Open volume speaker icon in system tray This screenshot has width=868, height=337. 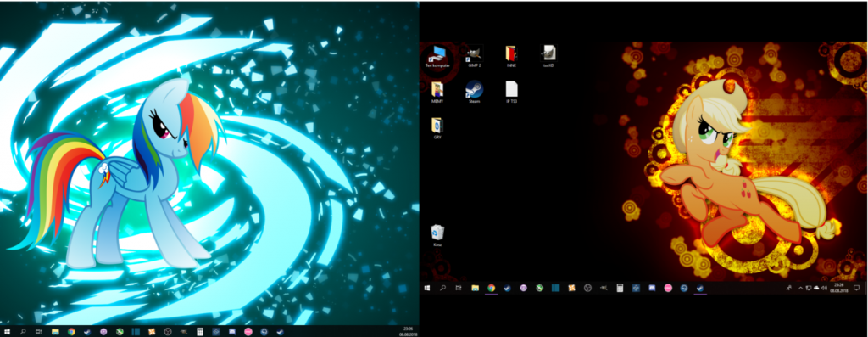click(x=824, y=288)
